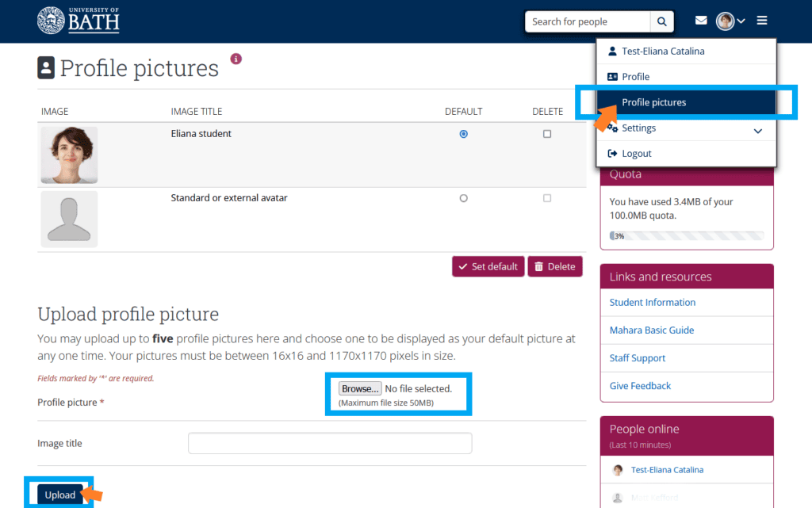Click the quota usage progress bar

686,236
